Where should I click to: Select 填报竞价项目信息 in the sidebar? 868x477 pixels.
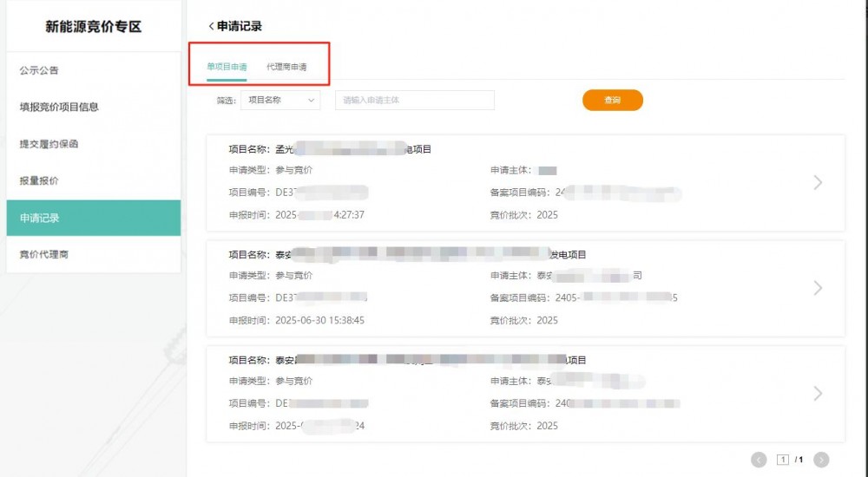[x=59, y=108]
